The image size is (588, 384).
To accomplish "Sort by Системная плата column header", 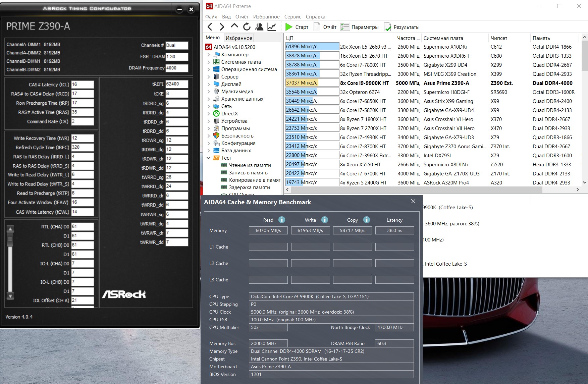I will pyautogui.click(x=455, y=38).
